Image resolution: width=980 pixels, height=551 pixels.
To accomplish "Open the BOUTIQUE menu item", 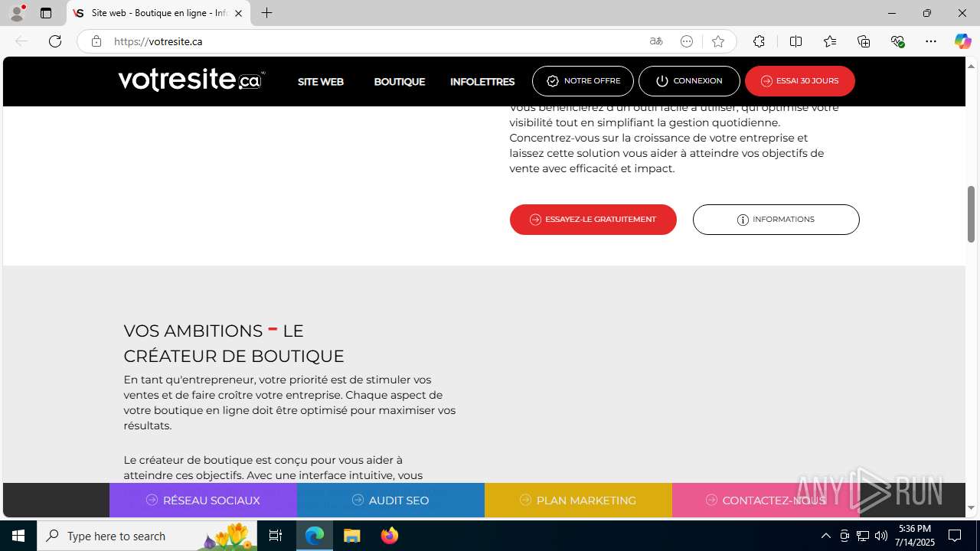I will click(399, 81).
